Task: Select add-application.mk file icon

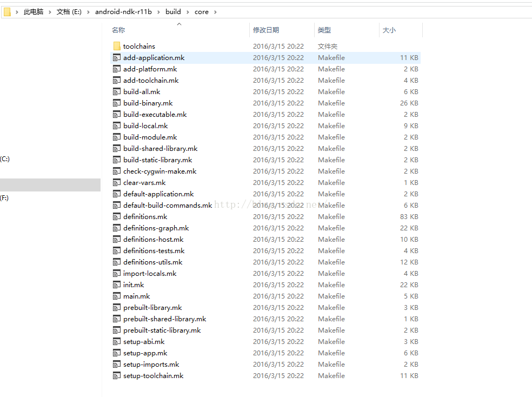Action: point(117,58)
